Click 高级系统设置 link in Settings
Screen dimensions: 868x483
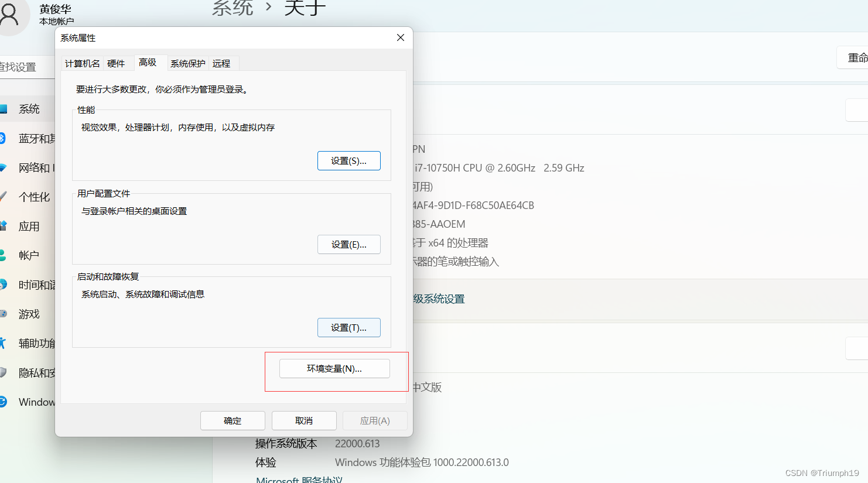tap(439, 299)
